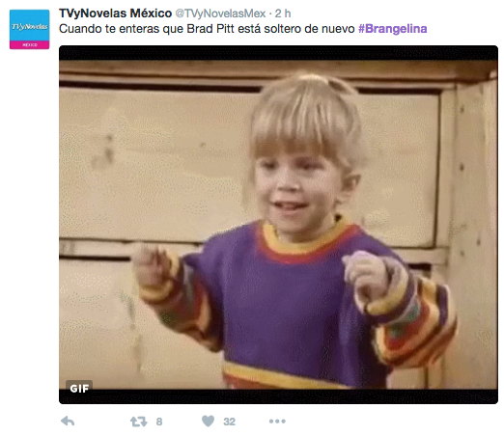Open the three-dot more options menu
This screenshot has width=504, height=436.
(277, 421)
